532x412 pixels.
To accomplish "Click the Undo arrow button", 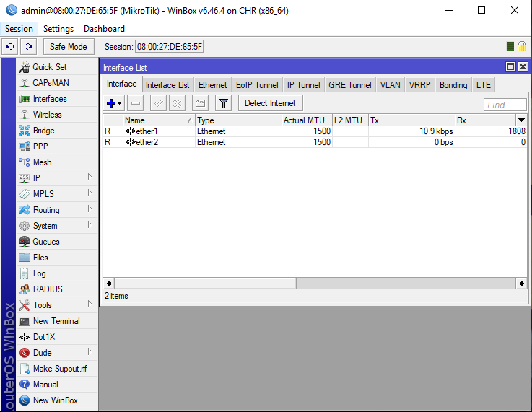I will pyautogui.click(x=10, y=46).
